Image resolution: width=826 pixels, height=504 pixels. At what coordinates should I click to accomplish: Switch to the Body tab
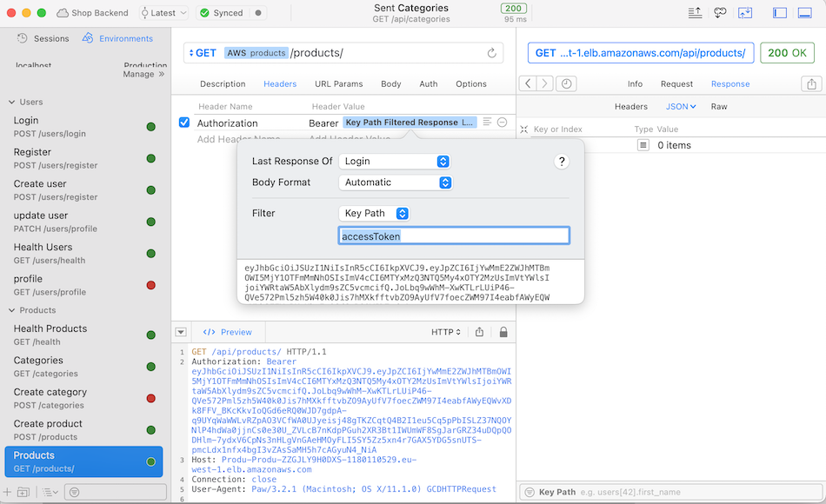[x=391, y=84]
